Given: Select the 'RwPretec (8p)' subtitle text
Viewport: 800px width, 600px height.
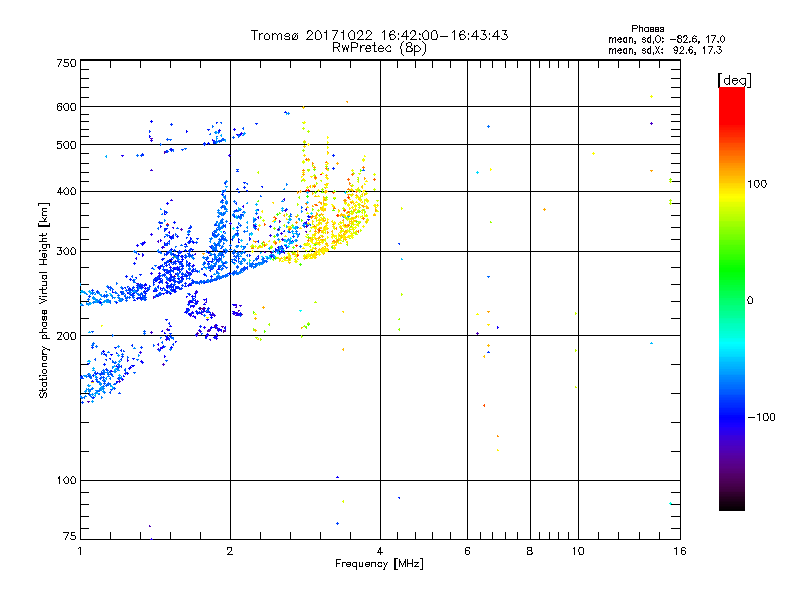Looking at the screenshot, I should (x=379, y=48).
